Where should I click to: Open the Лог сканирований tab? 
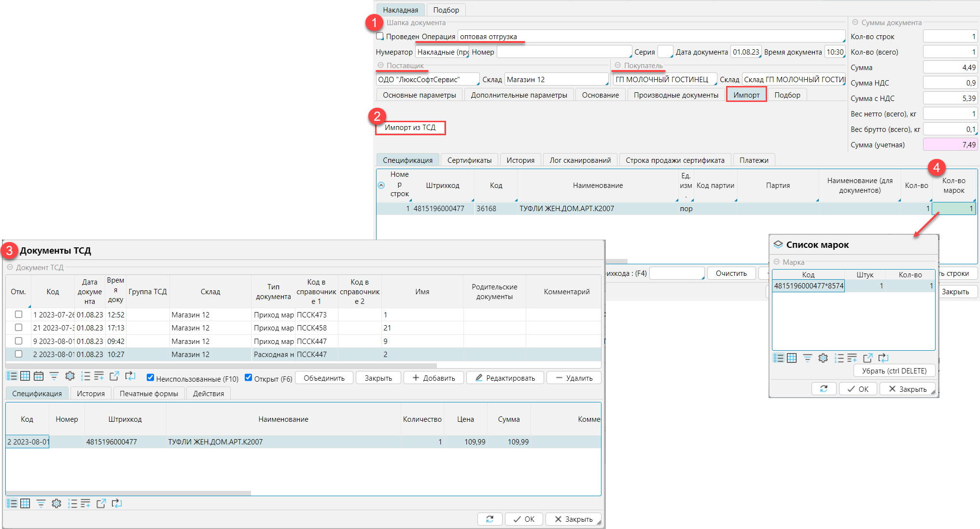click(580, 160)
